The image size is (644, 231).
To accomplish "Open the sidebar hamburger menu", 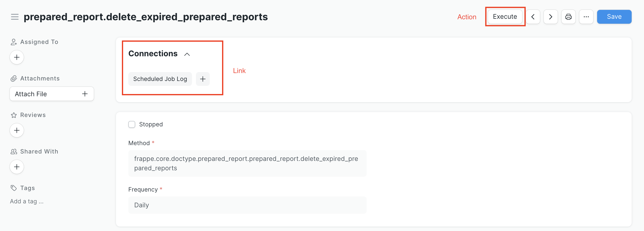I will (x=15, y=17).
